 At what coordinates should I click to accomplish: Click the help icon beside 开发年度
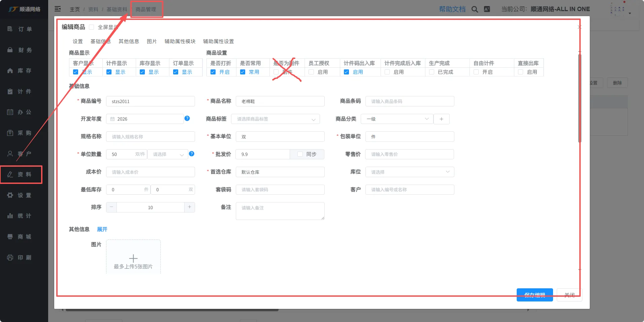click(x=187, y=119)
